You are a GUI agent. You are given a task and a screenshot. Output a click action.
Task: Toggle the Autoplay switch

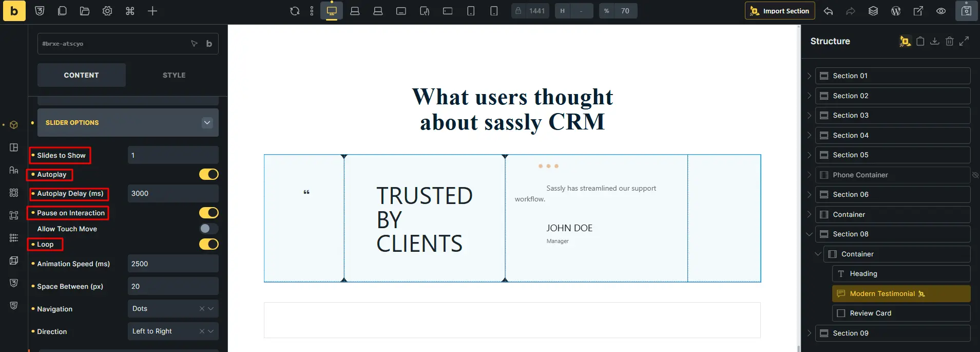tap(209, 174)
